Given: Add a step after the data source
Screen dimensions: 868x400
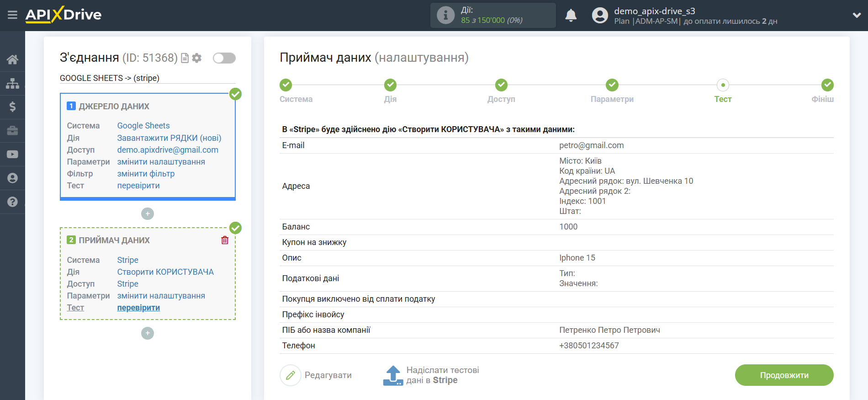Looking at the screenshot, I should tap(148, 213).
